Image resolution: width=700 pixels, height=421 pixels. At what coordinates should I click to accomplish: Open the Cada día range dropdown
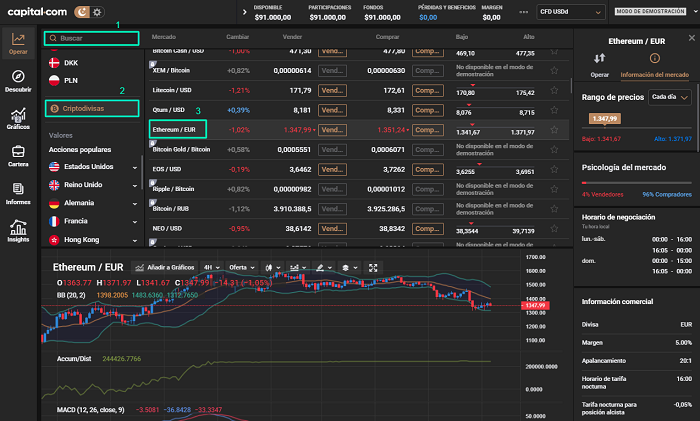pos(670,97)
